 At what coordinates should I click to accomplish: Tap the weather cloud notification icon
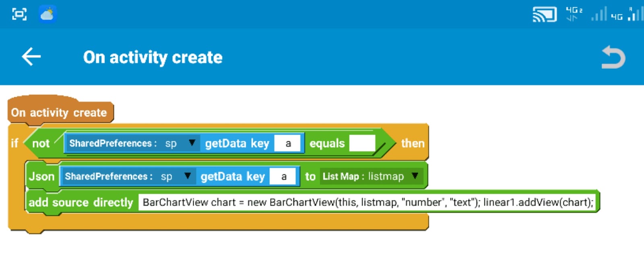click(x=47, y=14)
